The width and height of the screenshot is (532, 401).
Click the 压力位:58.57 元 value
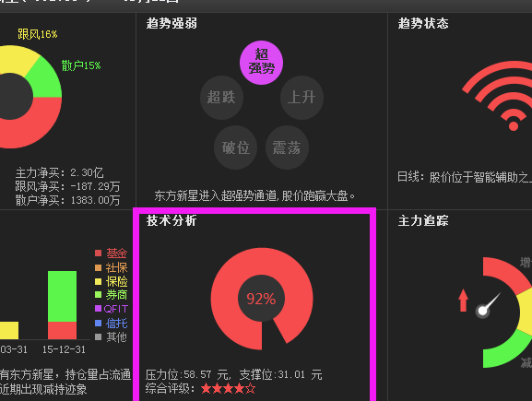[x=188, y=375]
